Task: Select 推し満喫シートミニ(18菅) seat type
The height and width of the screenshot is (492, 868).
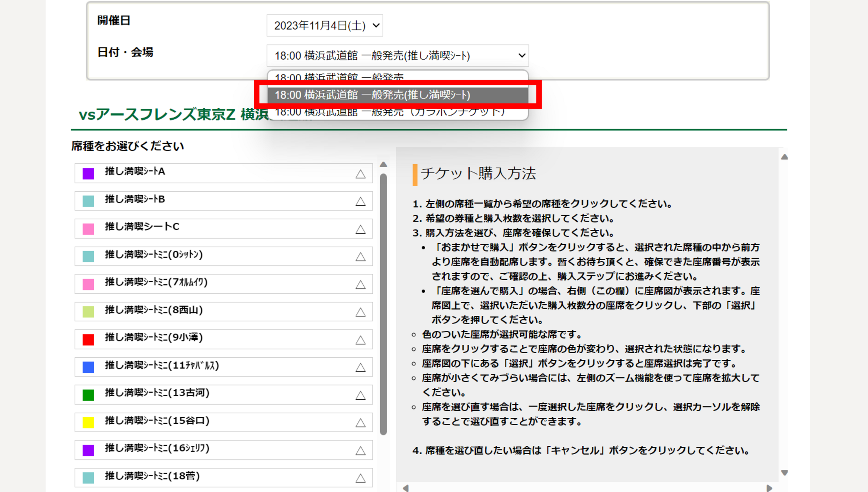Action: 152,476
